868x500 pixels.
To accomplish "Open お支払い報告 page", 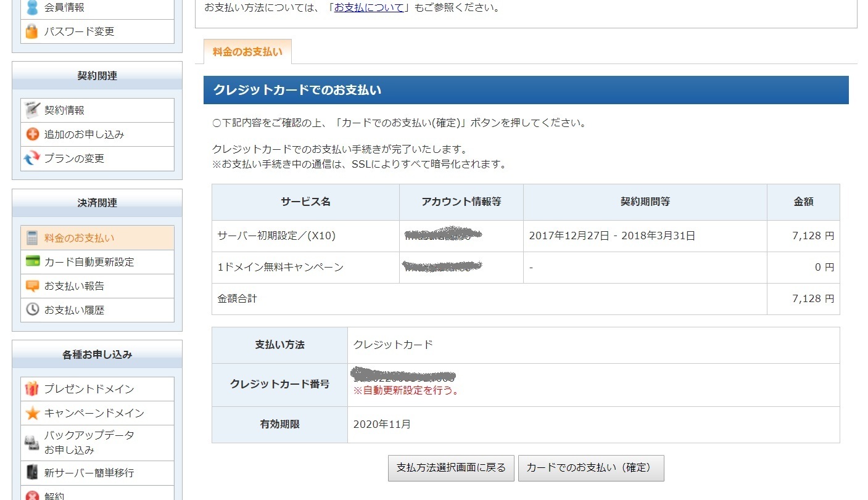I will click(97, 286).
